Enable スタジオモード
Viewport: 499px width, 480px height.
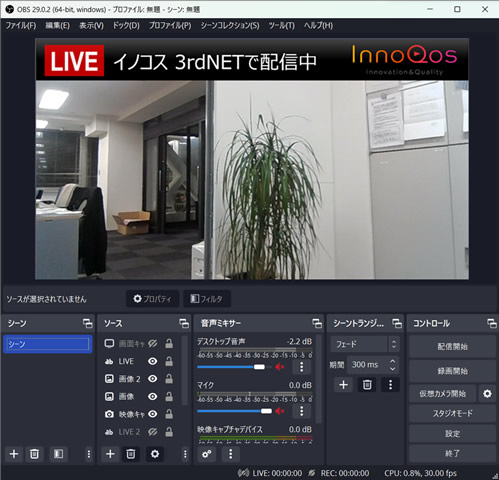[452, 413]
